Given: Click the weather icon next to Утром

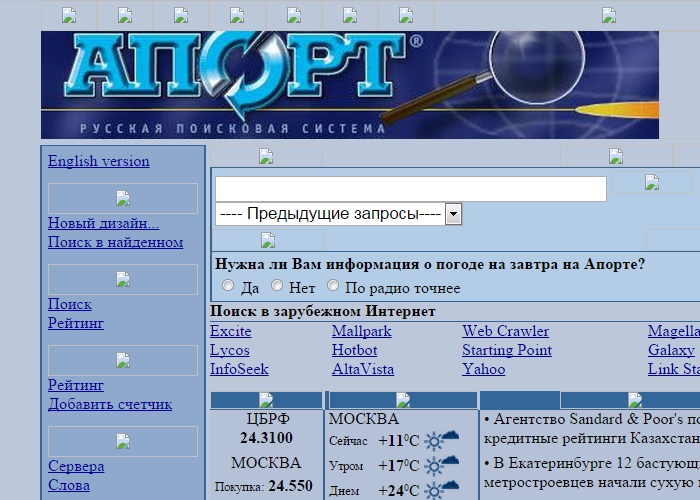Looking at the screenshot, I should 441,465.
